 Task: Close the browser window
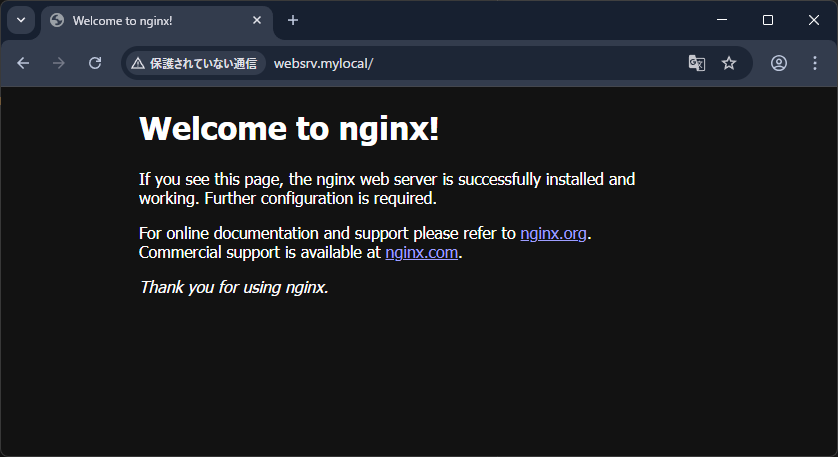813,20
